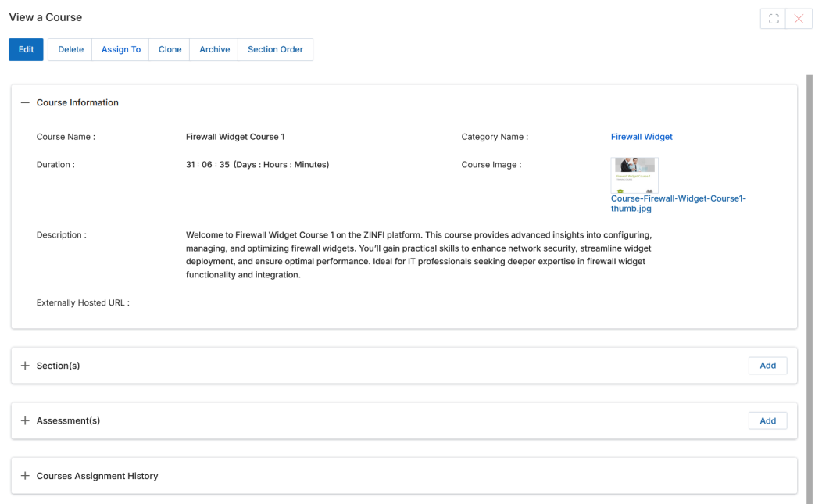Click the duration value '31 : 06 : 35'
Viewport: 822px width, 504px height.
tap(208, 164)
